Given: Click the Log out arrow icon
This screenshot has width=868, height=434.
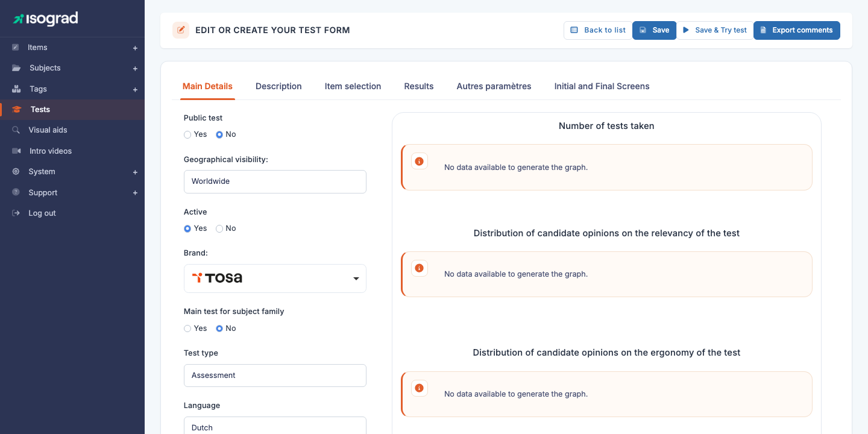Looking at the screenshot, I should [16, 213].
